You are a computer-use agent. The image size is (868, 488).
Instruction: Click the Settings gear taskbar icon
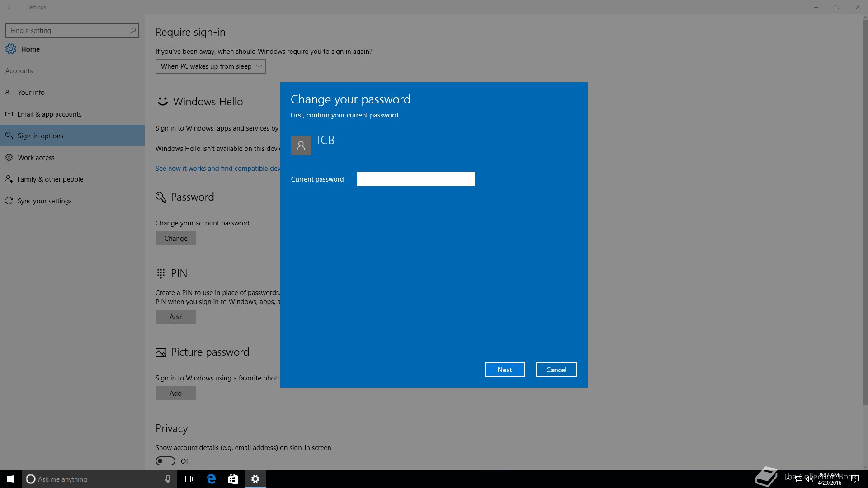255,479
